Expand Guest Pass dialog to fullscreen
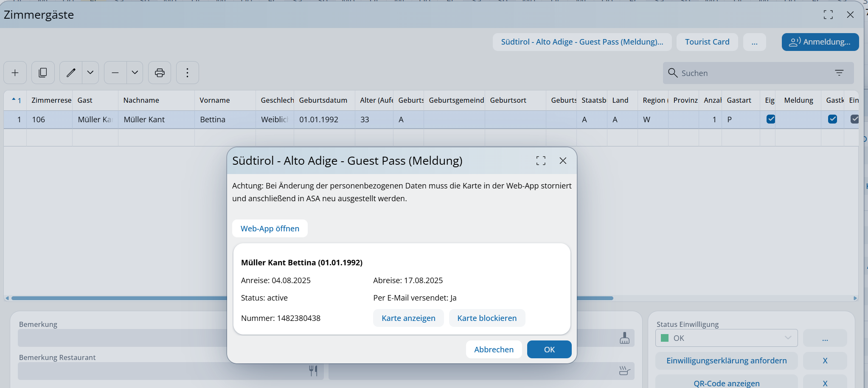Viewport: 868px width, 388px height. click(540, 160)
